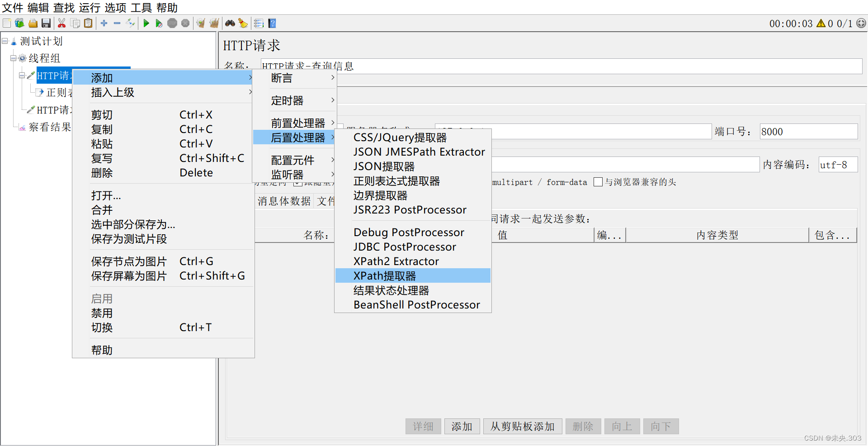Image resolution: width=868 pixels, height=446 pixels.
Task: Expand the 添加 submenu arrow
Action: click(250, 78)
